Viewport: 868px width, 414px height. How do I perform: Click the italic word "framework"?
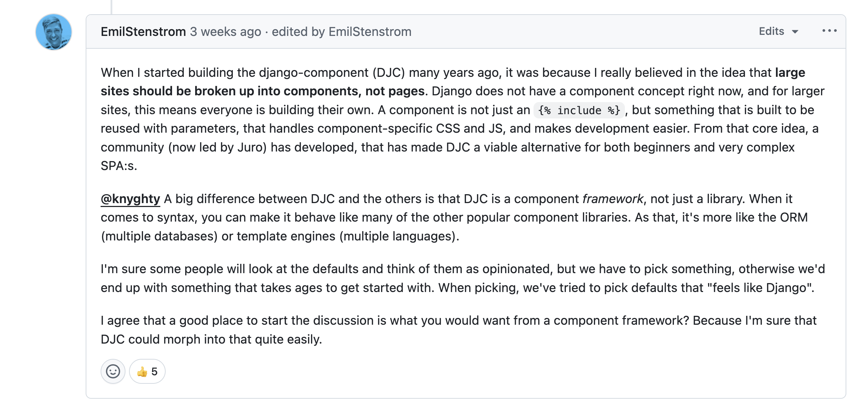[x=612, y=199]
